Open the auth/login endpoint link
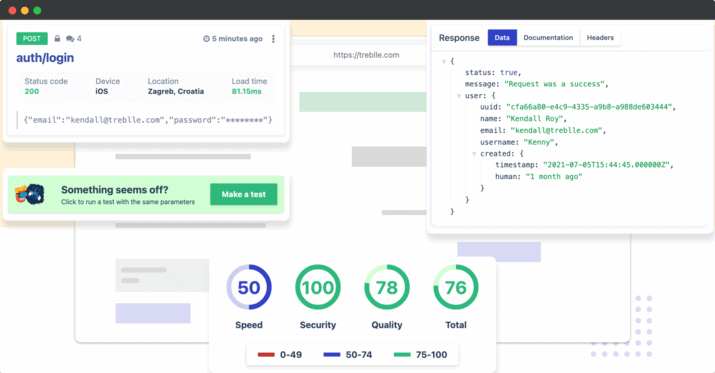The width and height of the screenshot is (715, 373). [45, 58]
